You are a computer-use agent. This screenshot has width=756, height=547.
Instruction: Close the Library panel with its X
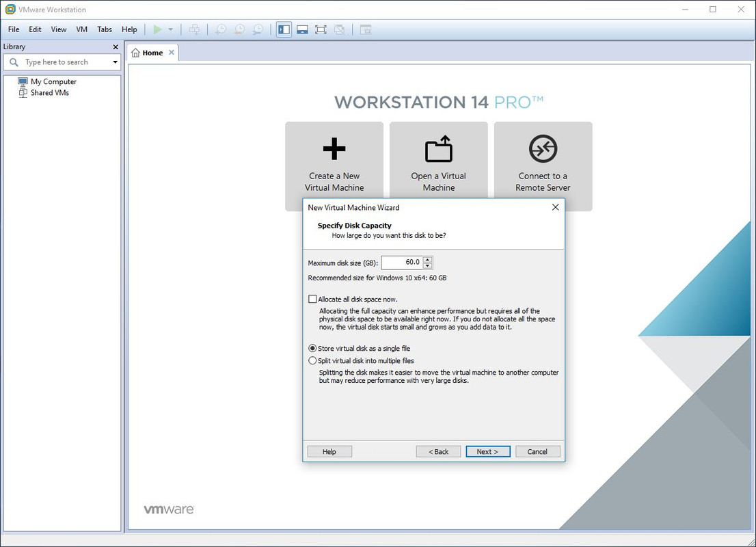coord(116,46)
